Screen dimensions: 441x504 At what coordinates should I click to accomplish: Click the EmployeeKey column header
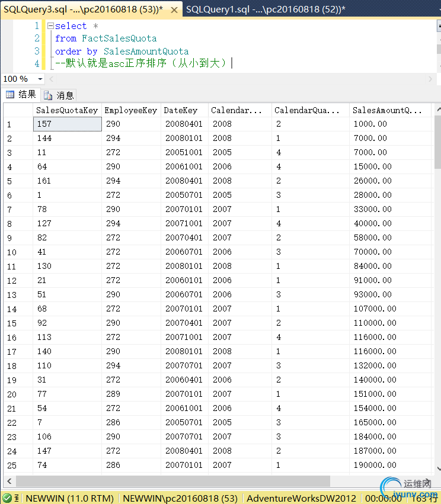(x=131, y=110)
